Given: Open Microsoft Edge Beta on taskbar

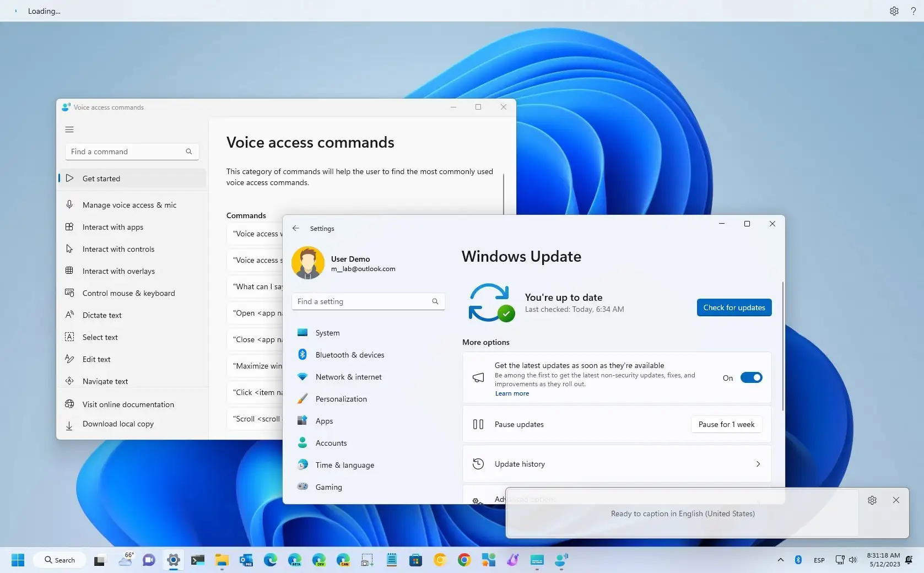Looking at the screenshot, I should coord(295,560).
